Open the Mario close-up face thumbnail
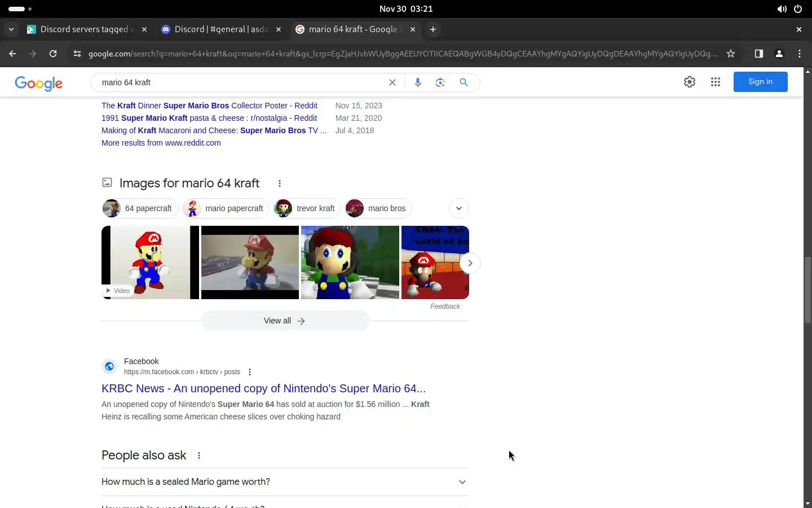This screenshot has height=508, width=812. pos(350,262)
